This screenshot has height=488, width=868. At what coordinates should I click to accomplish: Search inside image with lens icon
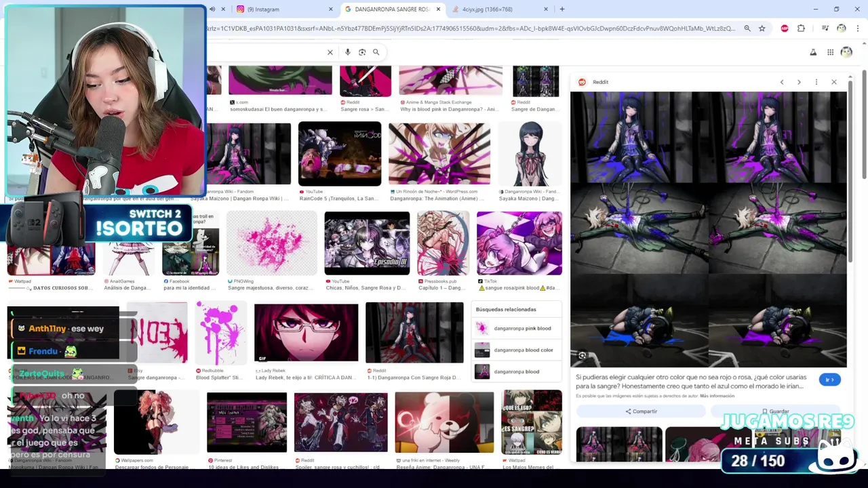(x=582, y=356)
